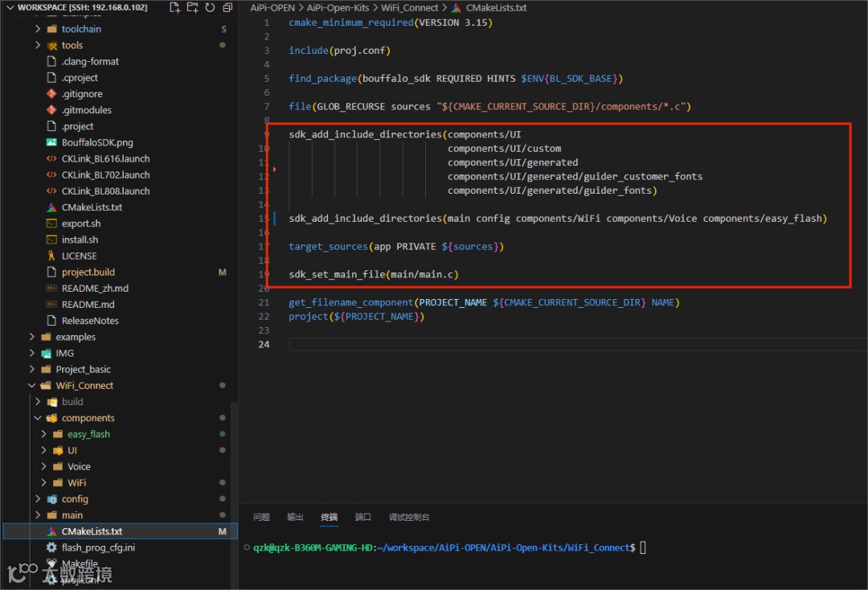Switch to the 输出 (Output) panel tab
The image size is (868, 590).
(295, 517)
